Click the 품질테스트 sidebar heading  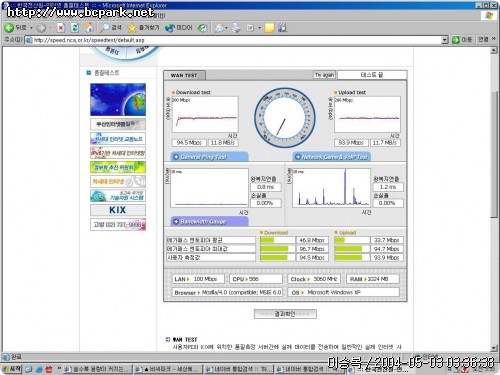point(107,73)
